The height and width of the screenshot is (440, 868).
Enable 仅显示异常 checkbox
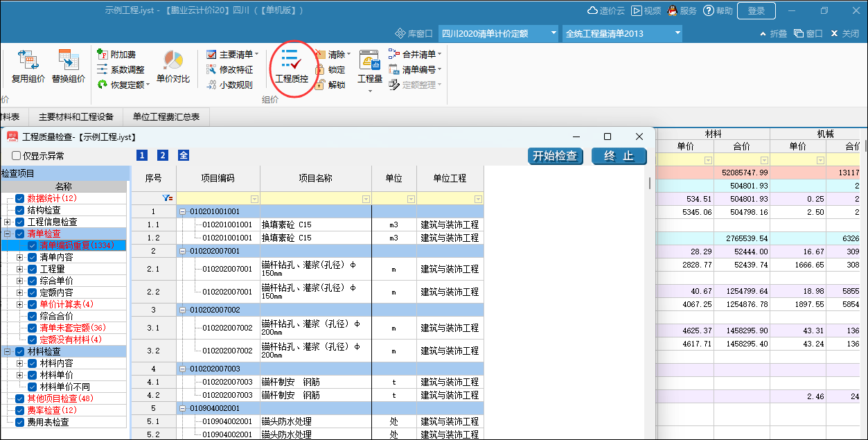[x=17, y=156]
